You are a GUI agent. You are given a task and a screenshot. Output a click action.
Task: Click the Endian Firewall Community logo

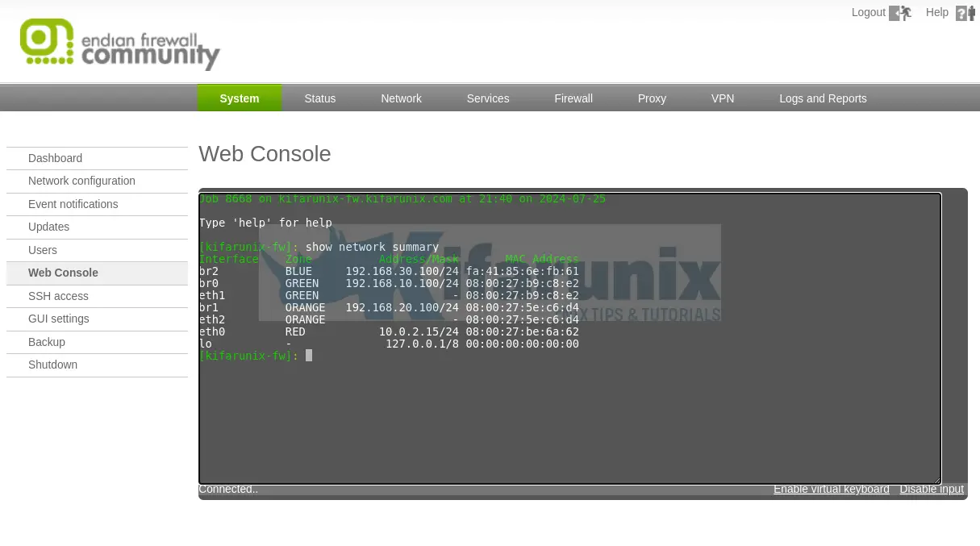(x=119, y=44)
